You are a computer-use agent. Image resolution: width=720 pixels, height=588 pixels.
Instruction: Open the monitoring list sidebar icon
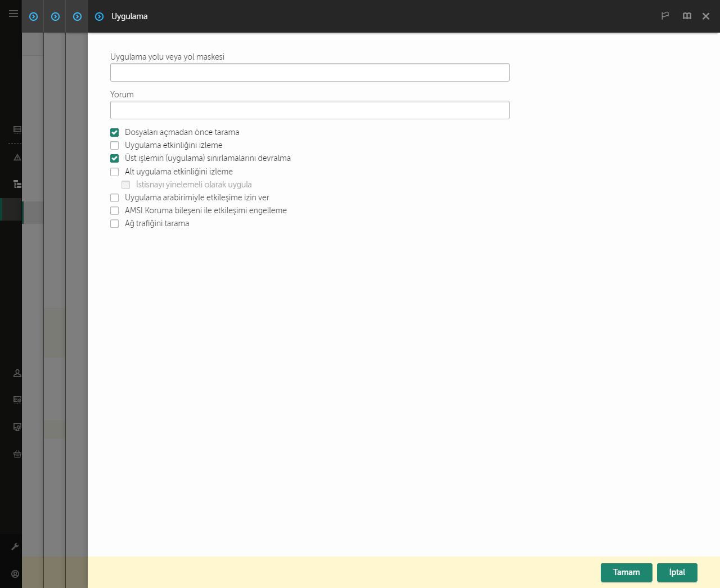click(x=17, y=129)
